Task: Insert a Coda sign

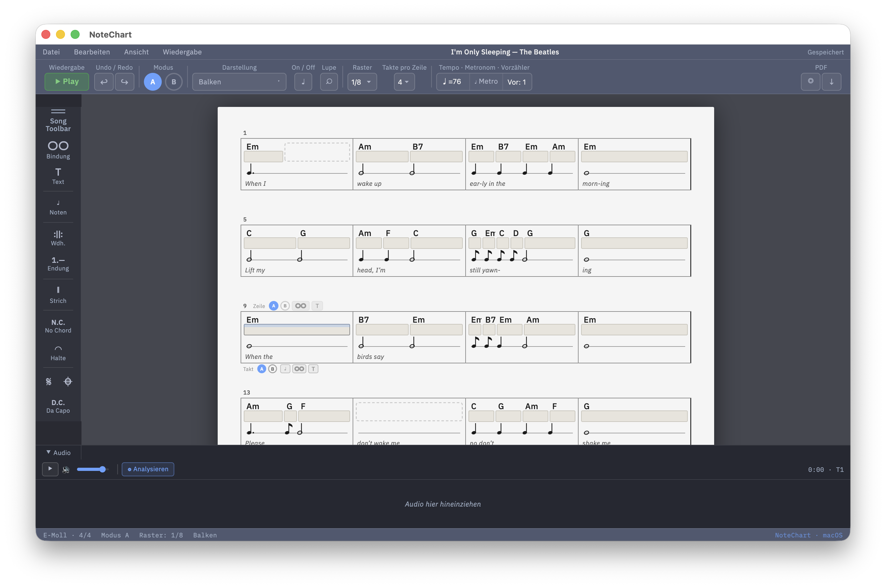Action: 68,381
